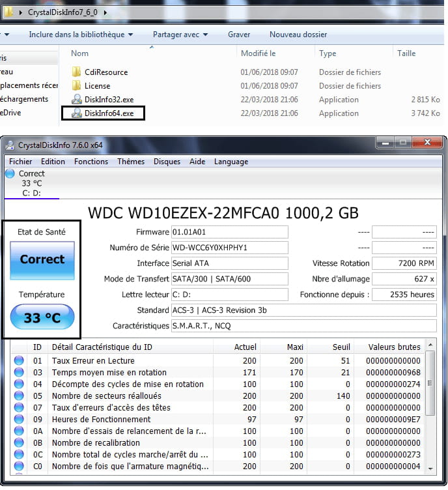Click the SMART table scrollbar down arrow
This screenshot has width=448, height=490.
point(430,468)
